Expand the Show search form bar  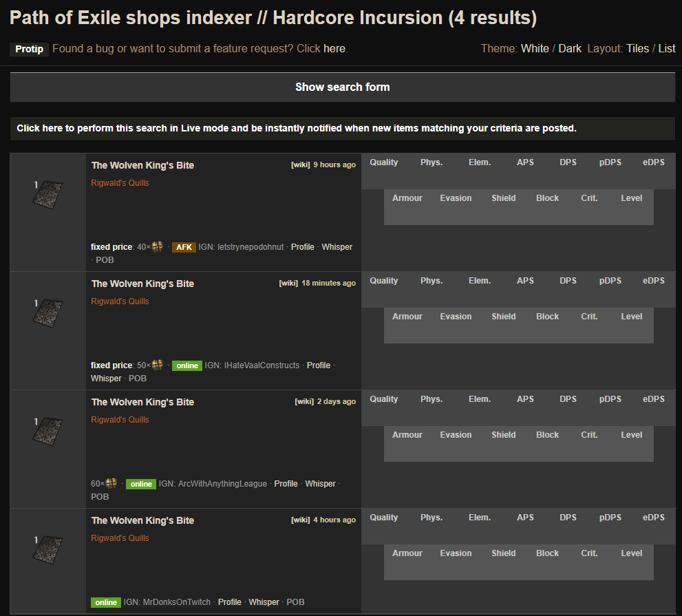coord(342,87)
